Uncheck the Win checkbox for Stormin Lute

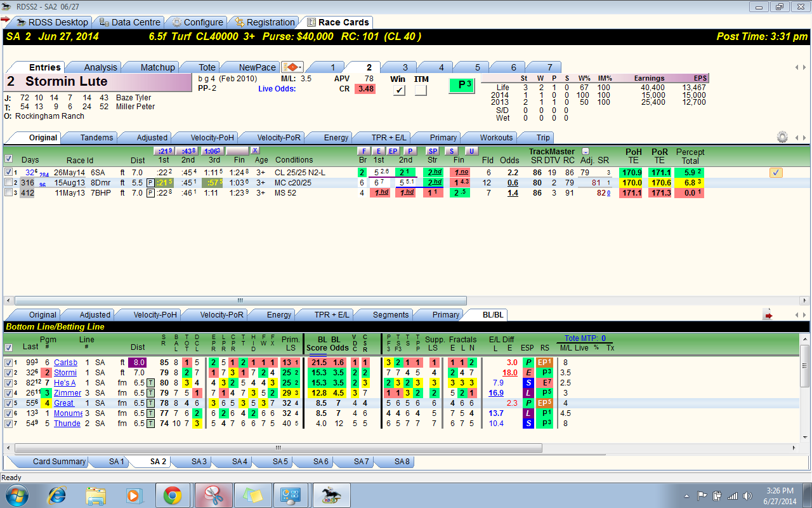(399, 90)
